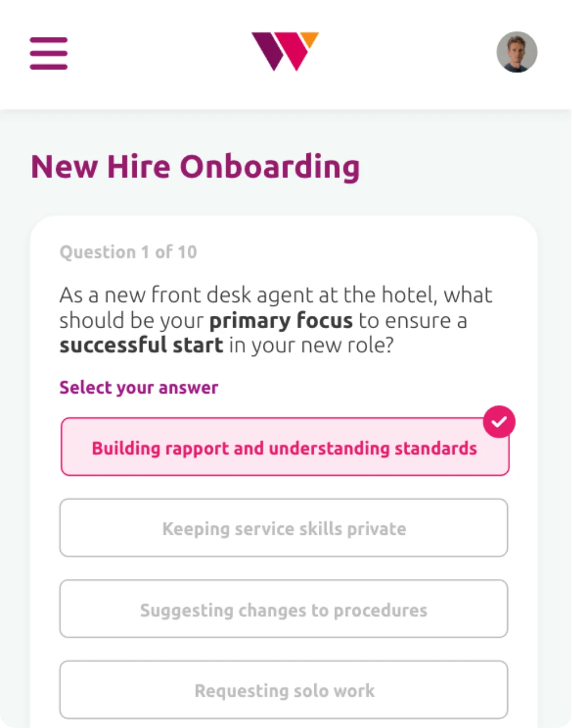Select 'Building rapport and understanding standards' answer

pos(285,447)
